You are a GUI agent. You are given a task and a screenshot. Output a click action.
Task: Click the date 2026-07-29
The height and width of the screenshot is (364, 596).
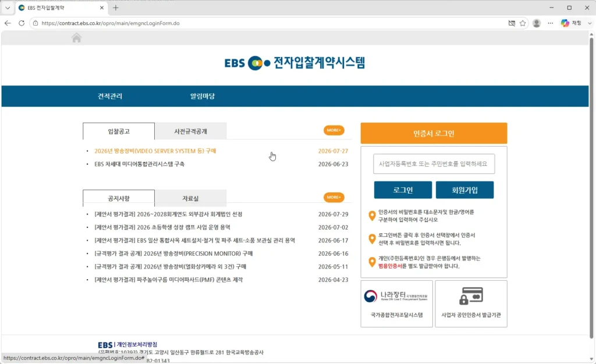pos(333,214)
